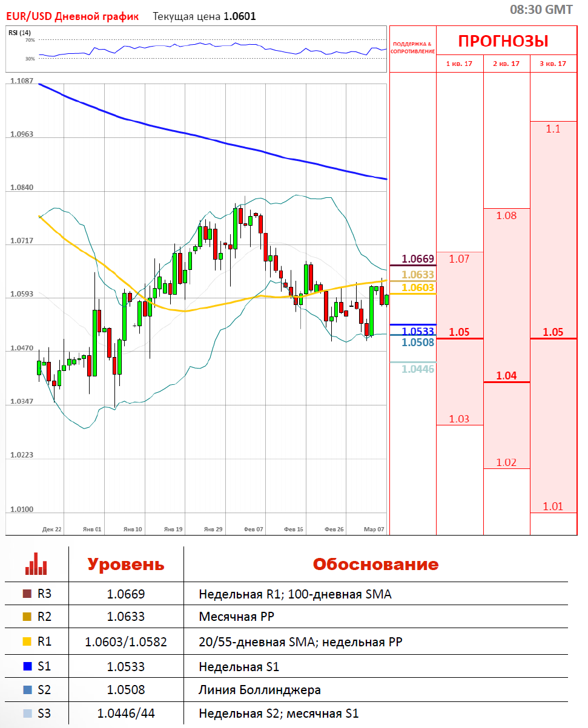
Task: Click the golden R2 color square
Action: (x=26, y=618)
